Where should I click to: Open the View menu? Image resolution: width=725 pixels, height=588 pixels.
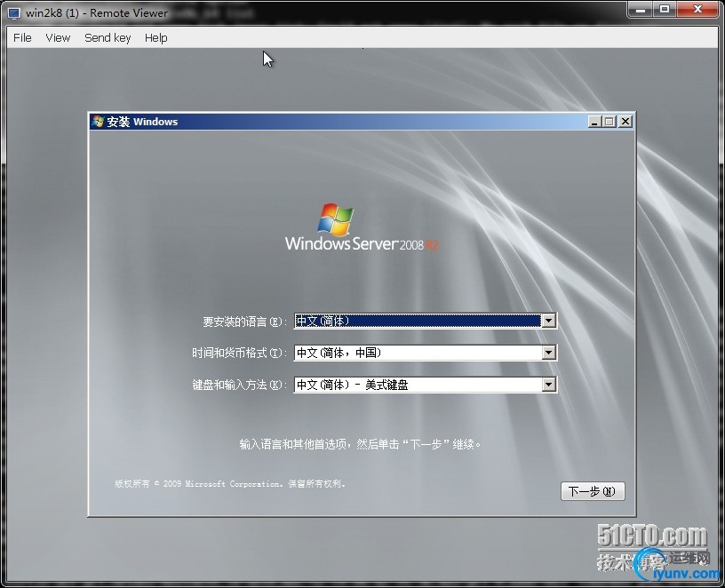pyautogui.click(x=58, y=38)
